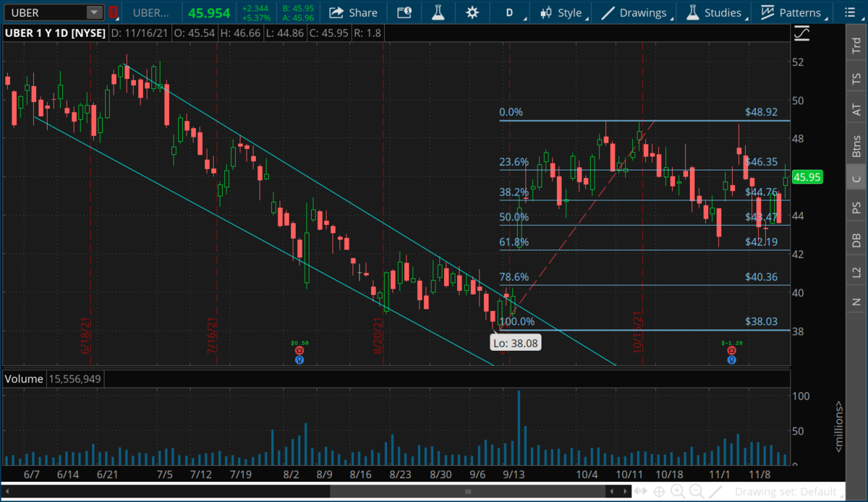Click the November earnings phone icon
This screenshot has height=502, width=868.
[732, 351]
